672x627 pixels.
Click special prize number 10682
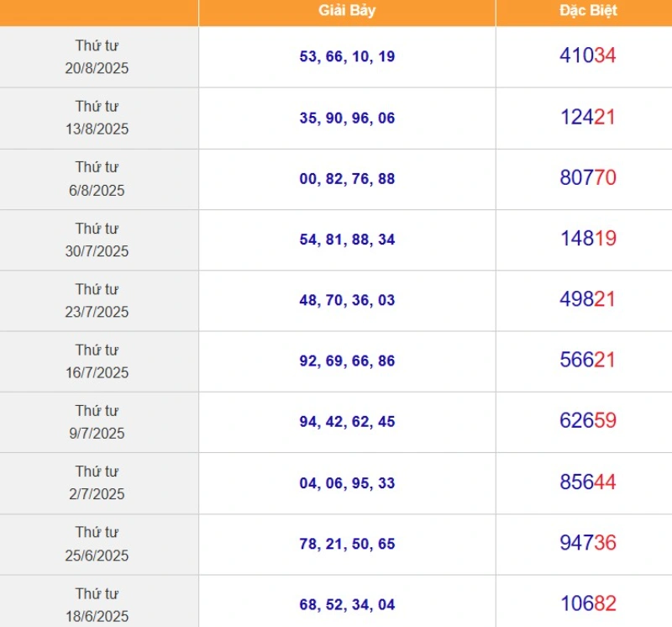tap(588, 603)
